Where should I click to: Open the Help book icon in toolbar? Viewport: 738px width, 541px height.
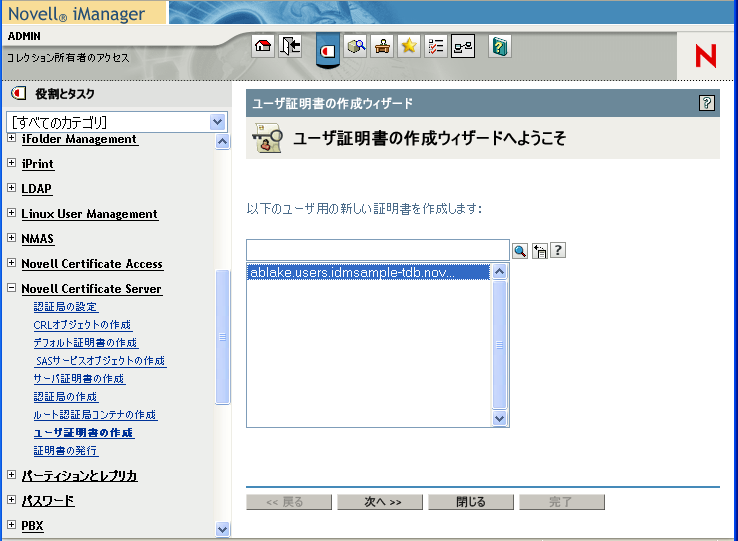pyautogui.click(x=499, y=46)
